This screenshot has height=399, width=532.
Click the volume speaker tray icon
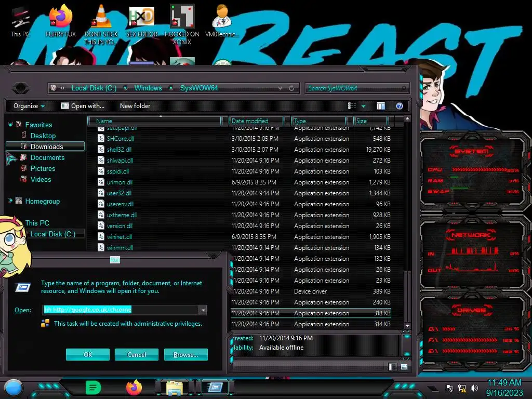click(x=474, y=388)
